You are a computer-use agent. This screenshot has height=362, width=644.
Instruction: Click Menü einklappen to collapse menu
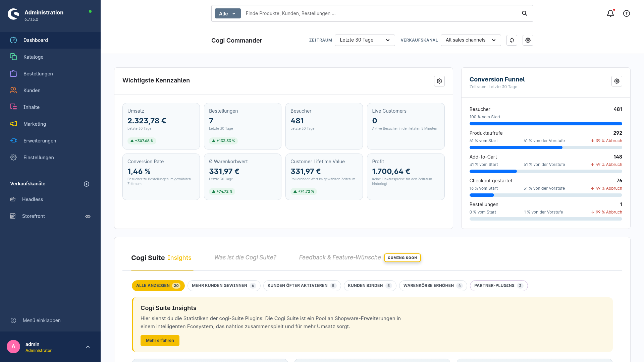(x=42, y=320)
